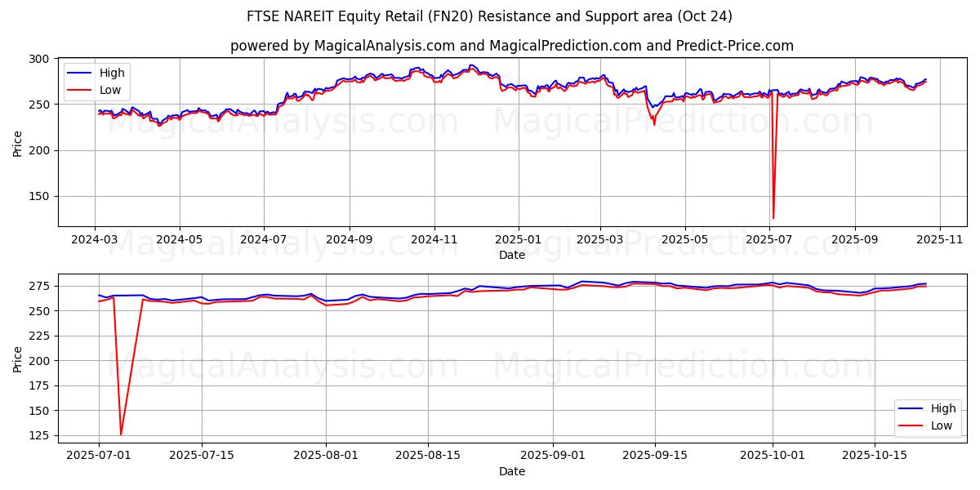980x490 pixels.
Task: Click the 150 price label on top chart
Action: click(38, 196)
